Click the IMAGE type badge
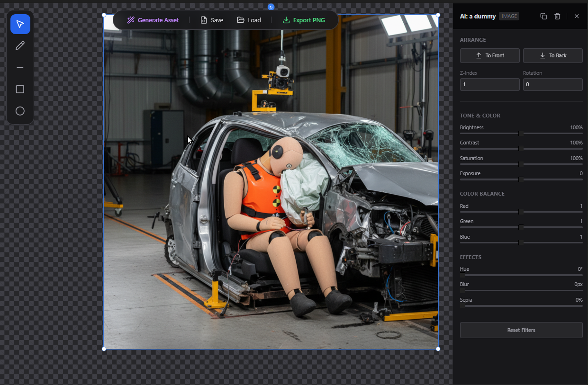 [x=509, y=16]
